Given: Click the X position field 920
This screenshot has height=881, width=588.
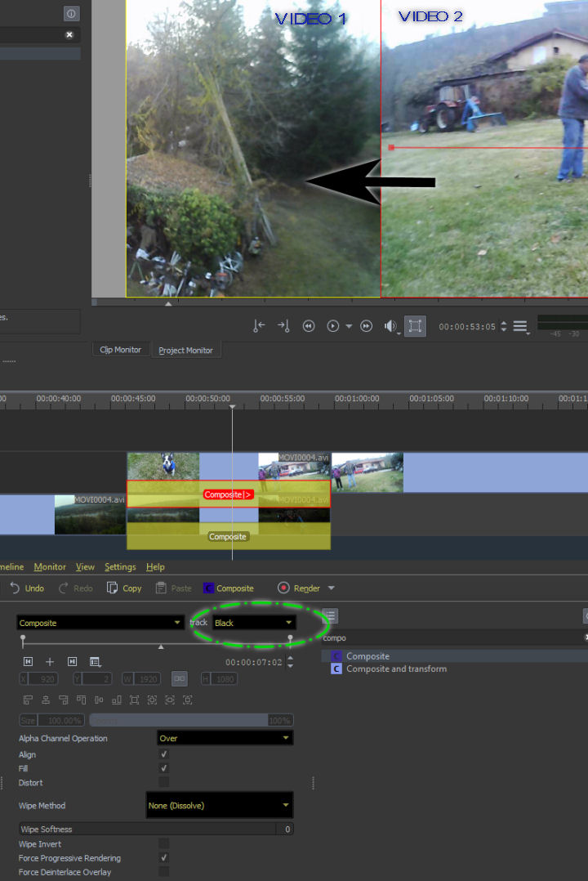Looking at the screenshot, I should pos(38,678).
